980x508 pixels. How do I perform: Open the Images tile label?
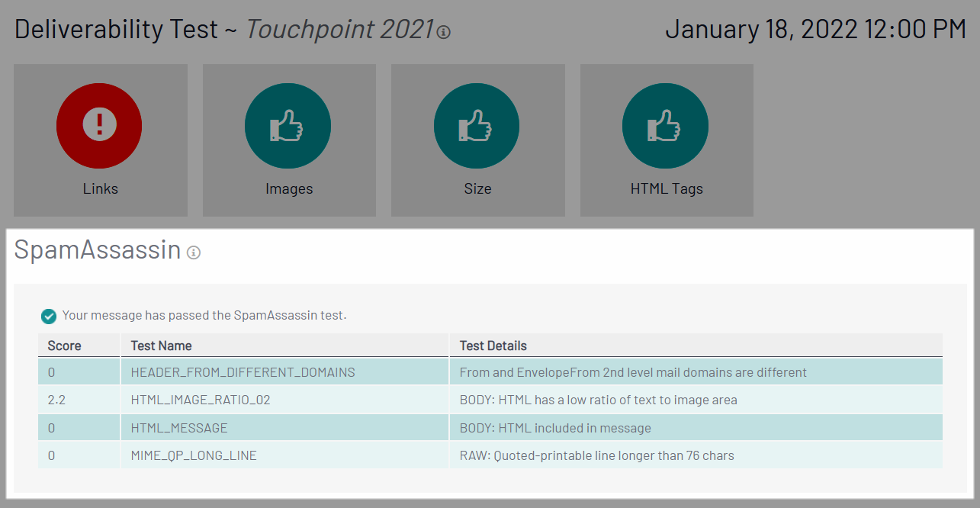tap(289, 188)
